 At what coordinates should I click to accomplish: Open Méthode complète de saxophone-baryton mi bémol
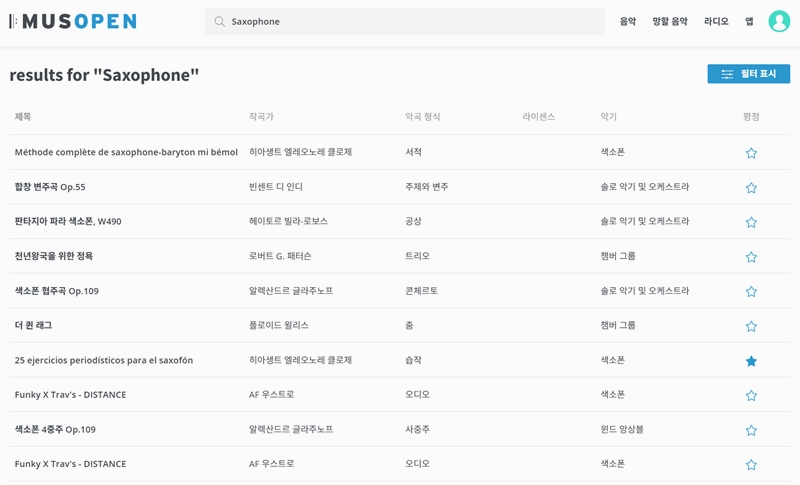(x=126, y=152)
